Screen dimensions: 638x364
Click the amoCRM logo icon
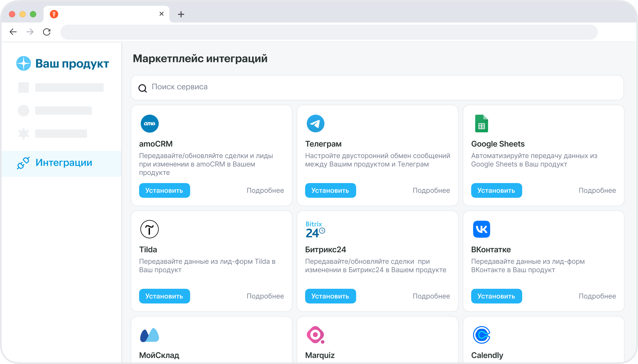(x=149, y=123)
